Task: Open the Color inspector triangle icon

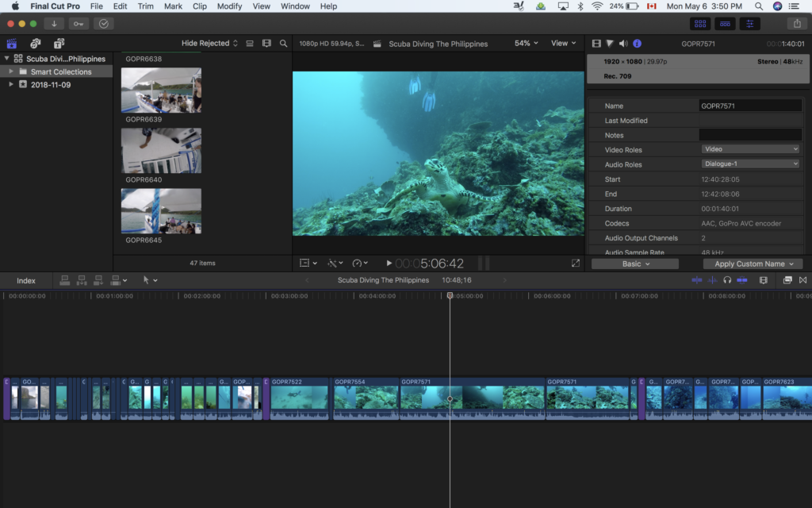Action: click(610, 44)
